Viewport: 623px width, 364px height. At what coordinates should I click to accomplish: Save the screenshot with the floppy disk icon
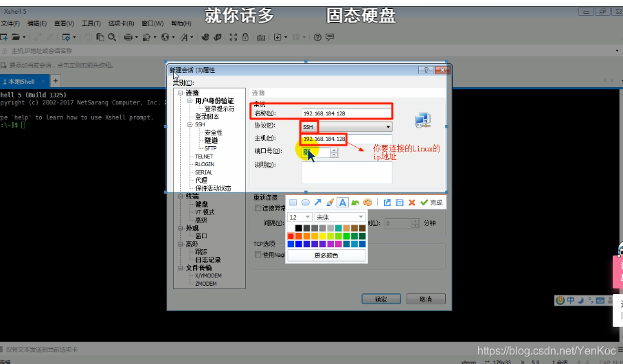click(399, 203)
